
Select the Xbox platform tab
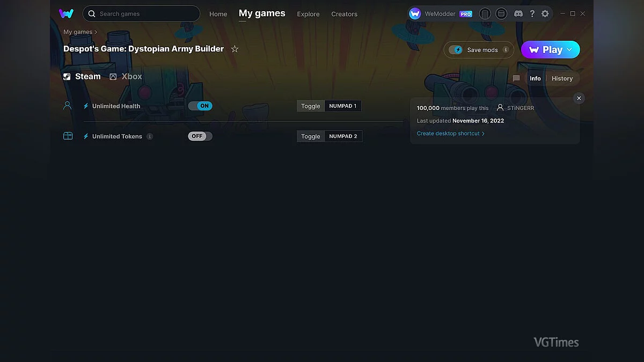126,77
